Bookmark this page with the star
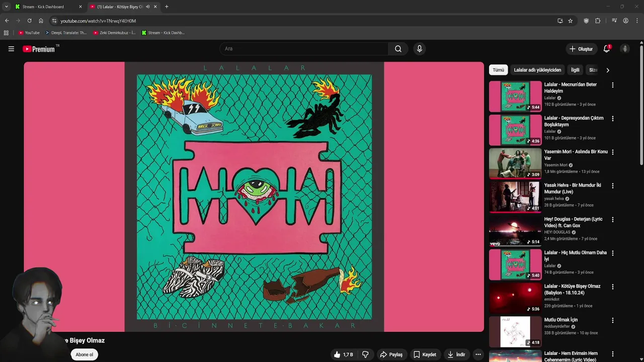 coord(570,21)
